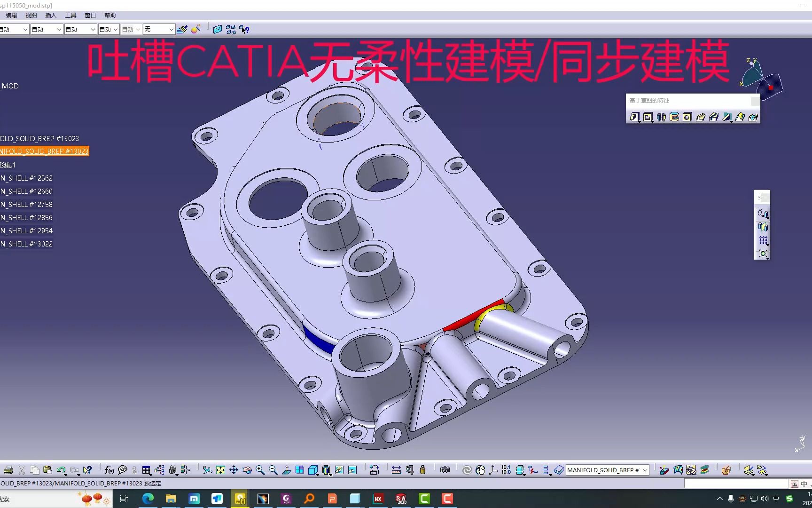Click the Mirror feature tool
This screenshot has width=812, height=508.
pyautogui.click(x=763, y=227)
